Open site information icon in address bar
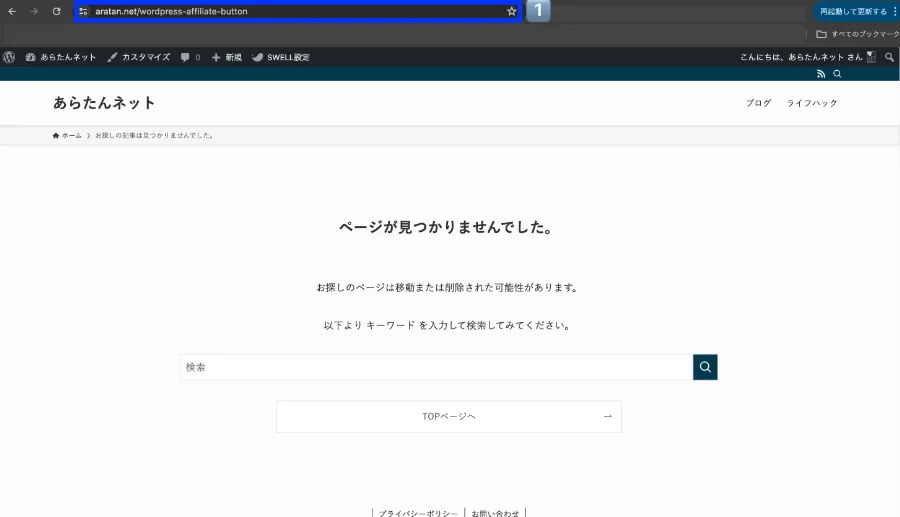 click(83, 11)
